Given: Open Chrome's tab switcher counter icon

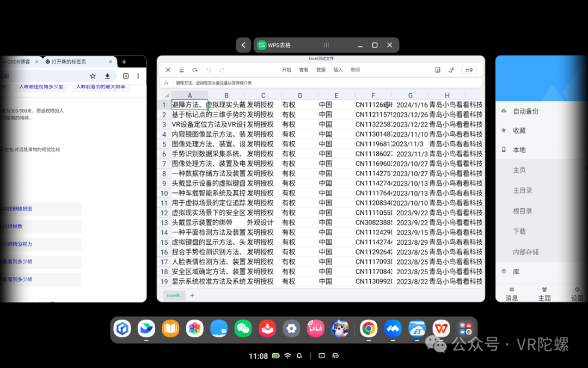Looking at the screenshot, I should (x=126, y=76).
